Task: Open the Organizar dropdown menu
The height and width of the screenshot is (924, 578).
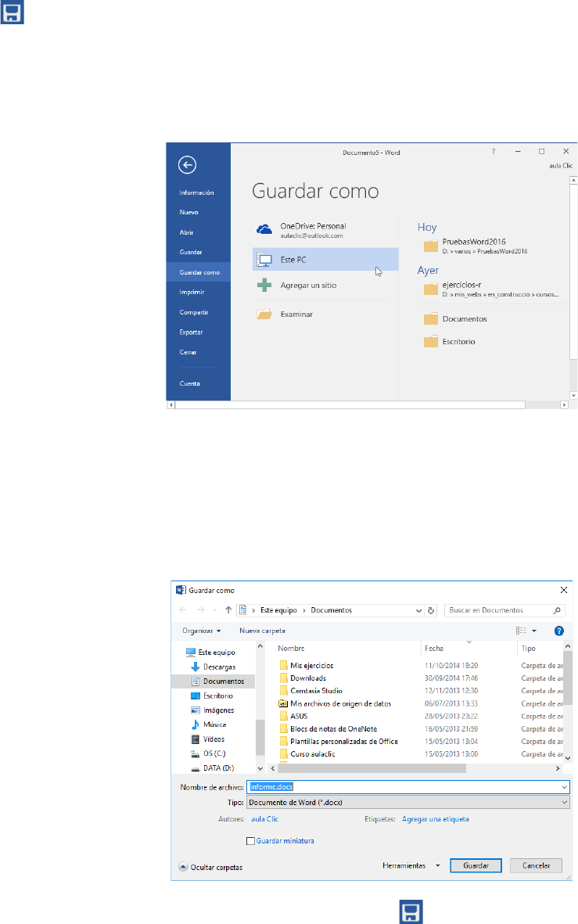Action: pyautogui.click(x=201, y=631)
